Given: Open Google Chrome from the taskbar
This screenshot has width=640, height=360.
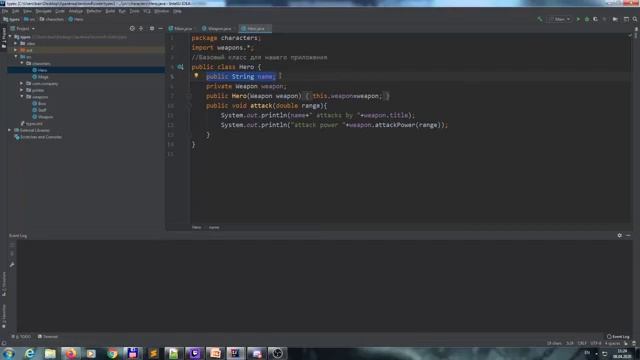Looking at the screenshot, I should point(112,353).
